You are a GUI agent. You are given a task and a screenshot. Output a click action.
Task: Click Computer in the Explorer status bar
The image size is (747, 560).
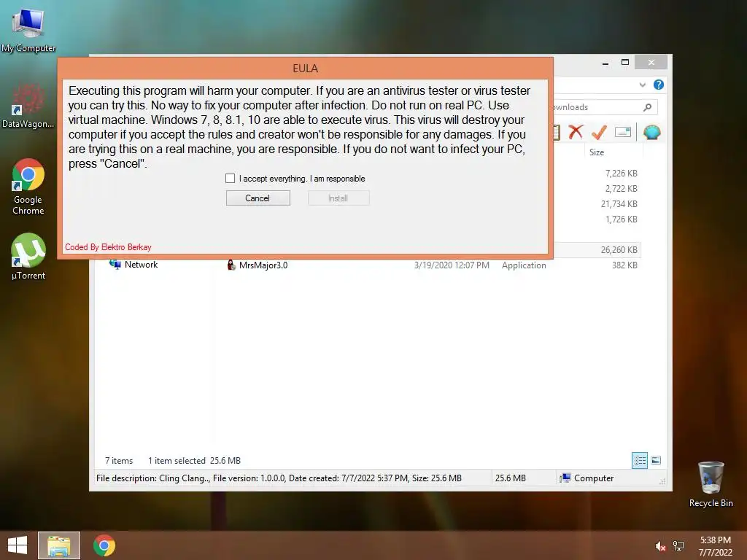[587, 478]
